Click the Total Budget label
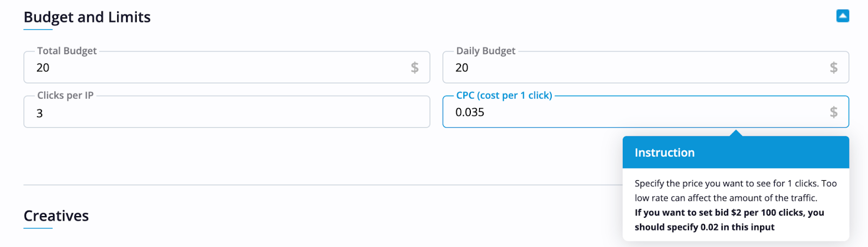868x247 pixels. (x=67, y=50)
